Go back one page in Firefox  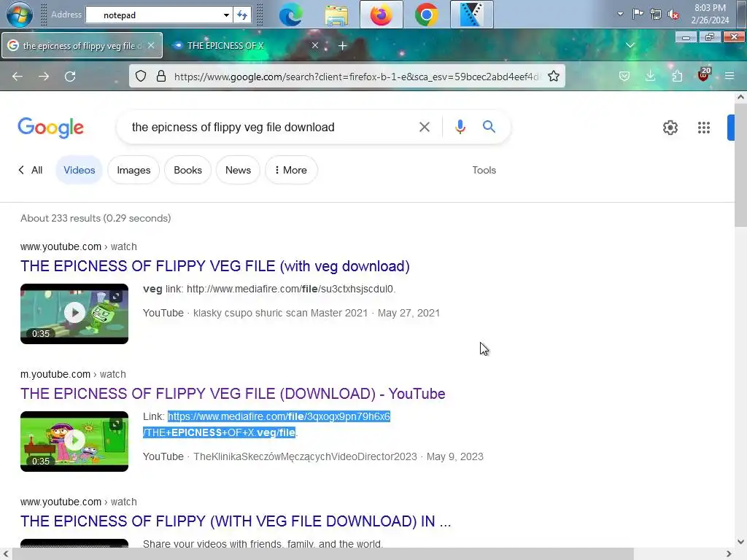18,76
